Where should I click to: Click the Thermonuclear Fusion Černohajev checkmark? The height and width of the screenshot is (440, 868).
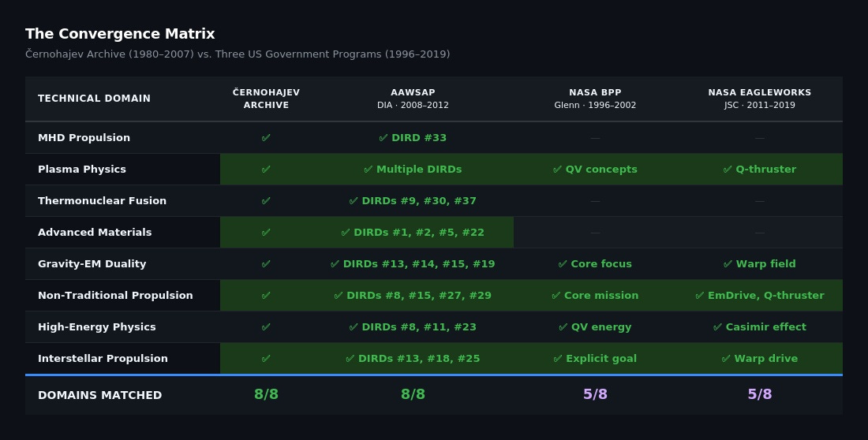pyautogui.click(x=266, y=201)
